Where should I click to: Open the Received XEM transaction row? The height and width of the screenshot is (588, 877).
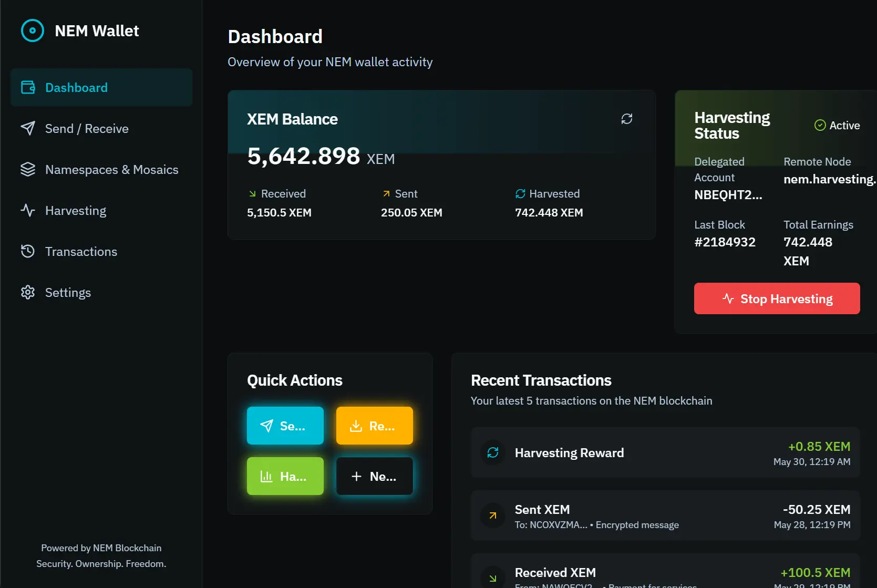click(x=665, y=571)
